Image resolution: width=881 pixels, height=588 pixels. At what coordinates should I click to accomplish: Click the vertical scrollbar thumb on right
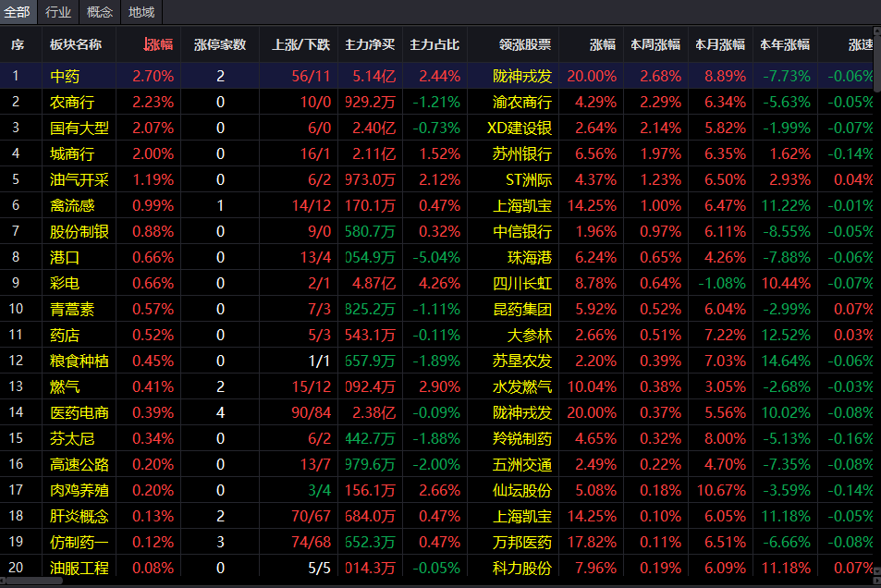click(877, 64)
